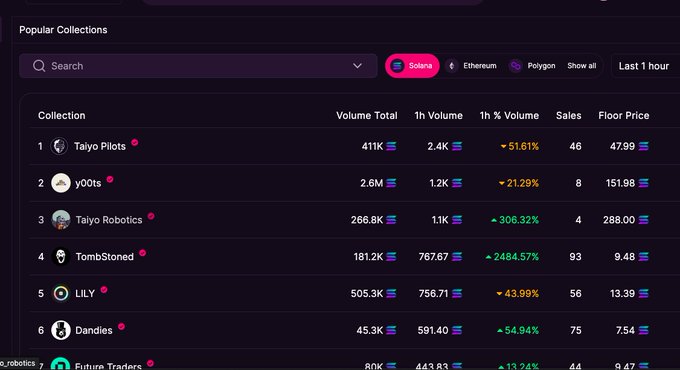
Task: Click the Ethereum logo icon
Action: [451, 66]
